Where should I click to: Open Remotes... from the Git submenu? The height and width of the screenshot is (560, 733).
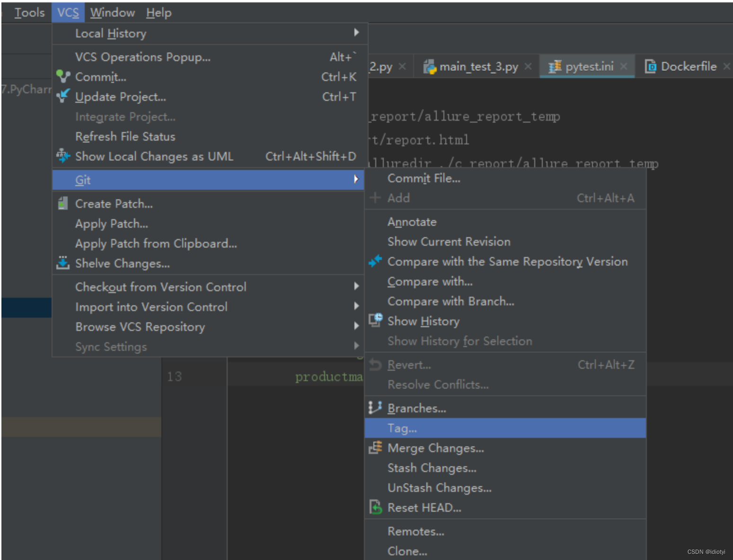click(x=505, y=531)
